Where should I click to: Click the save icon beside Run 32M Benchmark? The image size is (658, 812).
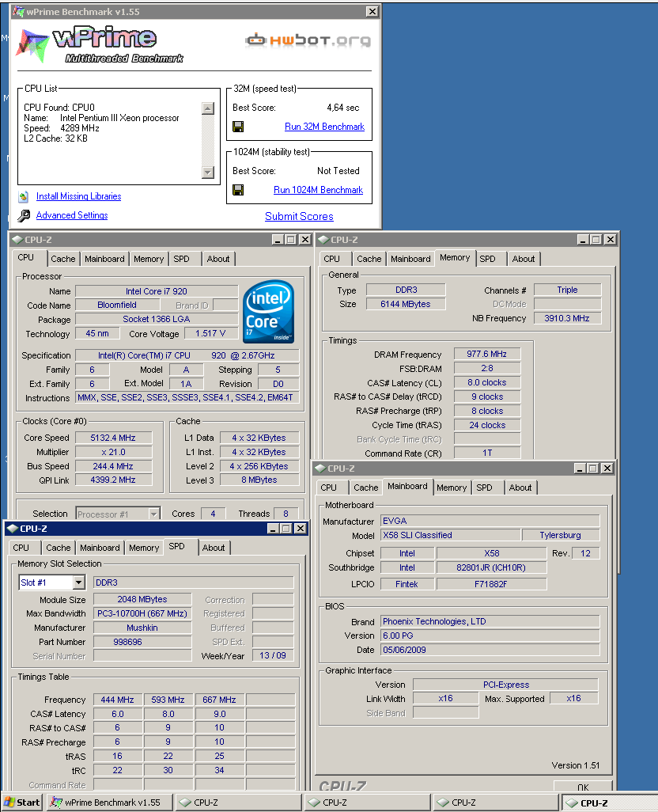click(238, 127)
